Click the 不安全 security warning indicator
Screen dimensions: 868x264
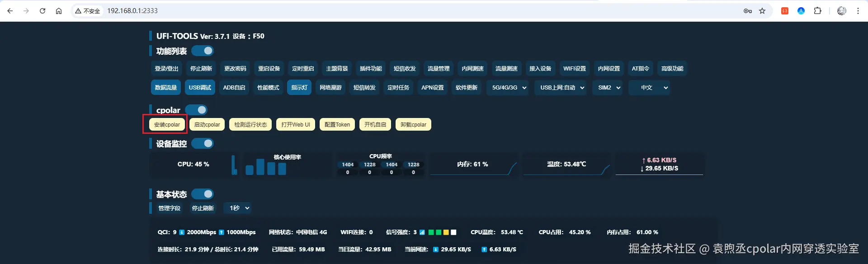click(88, 11)
